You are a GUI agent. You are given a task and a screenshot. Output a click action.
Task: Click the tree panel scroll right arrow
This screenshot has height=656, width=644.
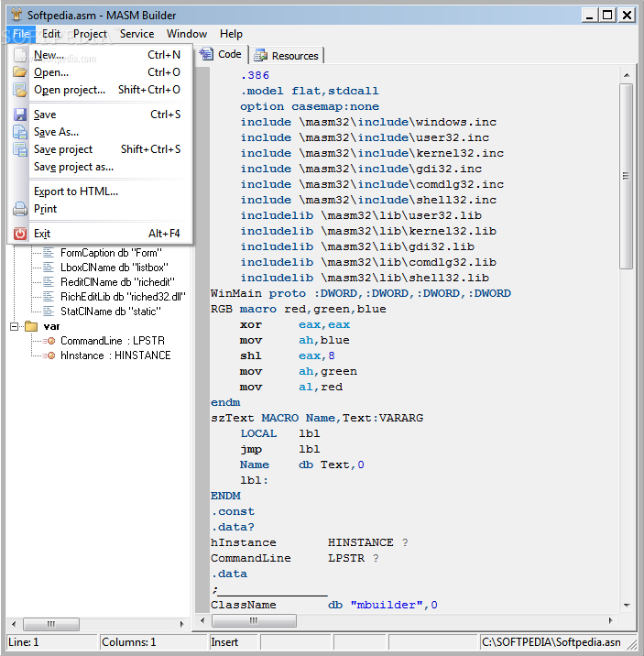[181, 624]
